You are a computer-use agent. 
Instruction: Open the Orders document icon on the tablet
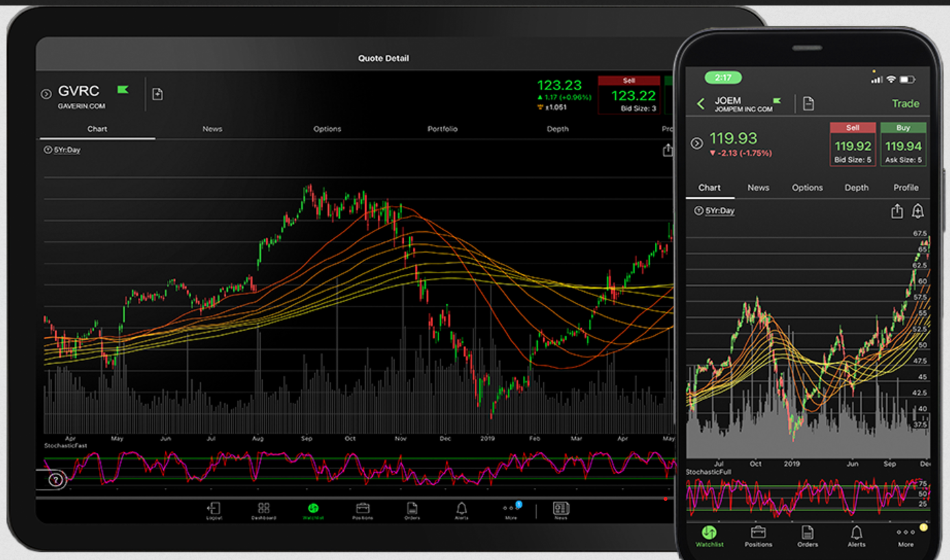tap(412, 509)
